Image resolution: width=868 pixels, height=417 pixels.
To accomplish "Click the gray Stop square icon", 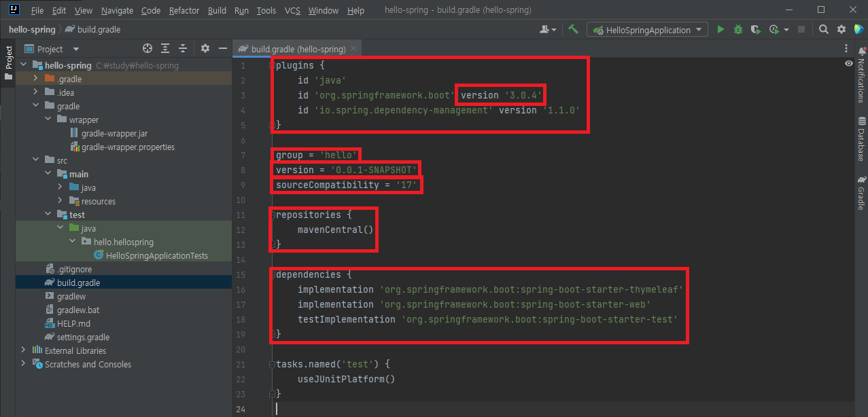I will pos(801,29).
